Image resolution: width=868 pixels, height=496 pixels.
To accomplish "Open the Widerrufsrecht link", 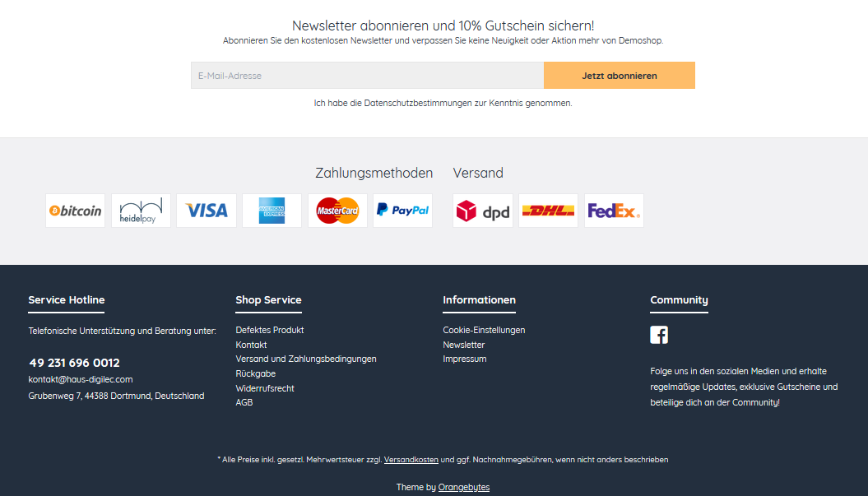I will (265, 388).
